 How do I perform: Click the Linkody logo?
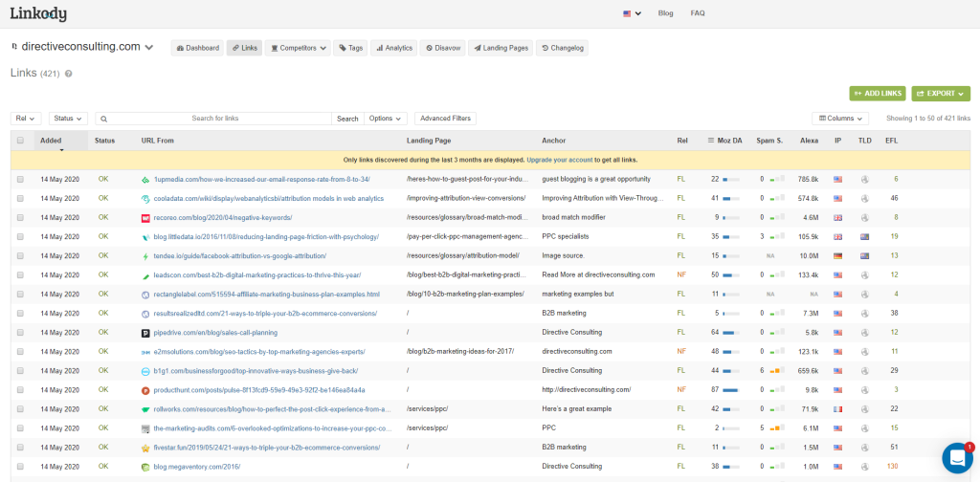[38, 13]
